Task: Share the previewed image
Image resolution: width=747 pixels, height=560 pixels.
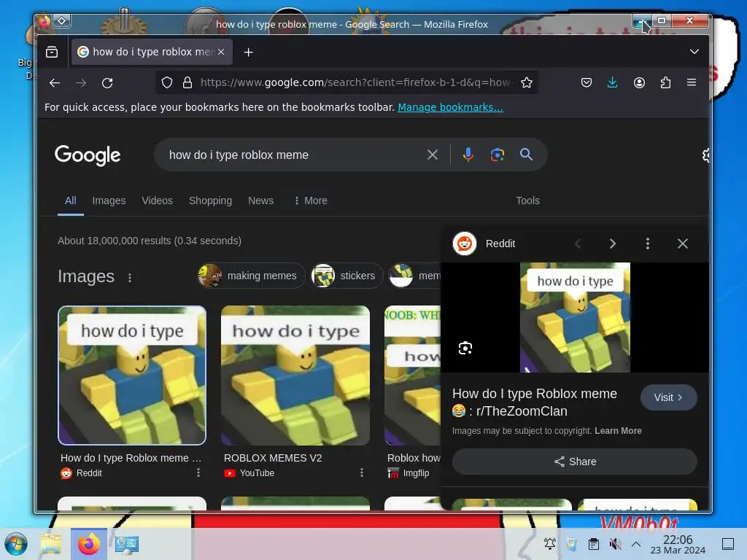Action: coord(575,462)
